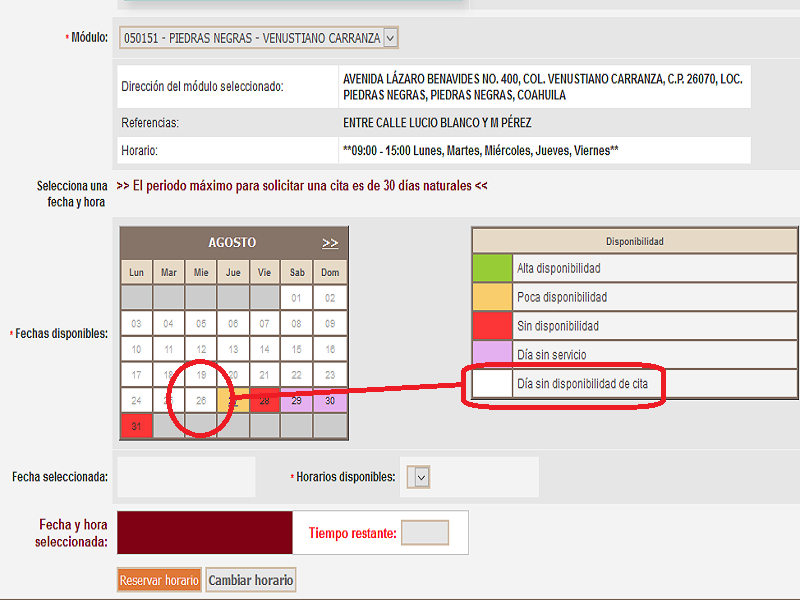Choose date 30 in Dom column
Screen dimensions: 800x600
[329, 401]
